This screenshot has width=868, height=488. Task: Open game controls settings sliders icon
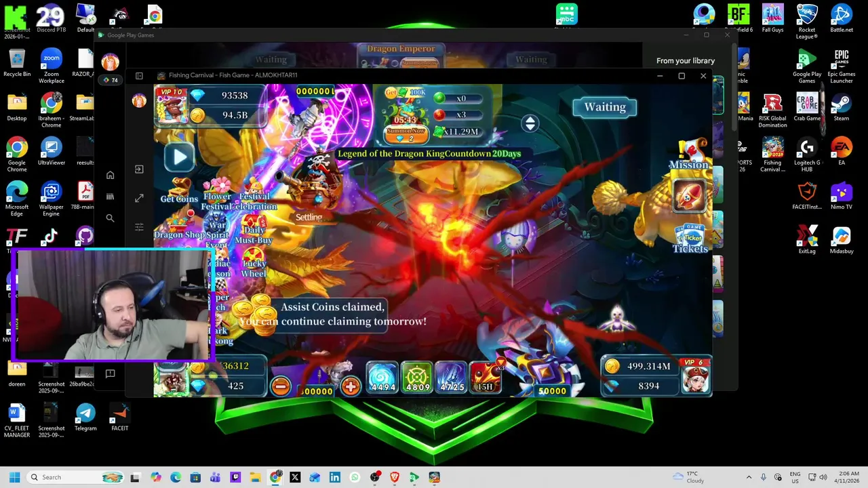139,227
